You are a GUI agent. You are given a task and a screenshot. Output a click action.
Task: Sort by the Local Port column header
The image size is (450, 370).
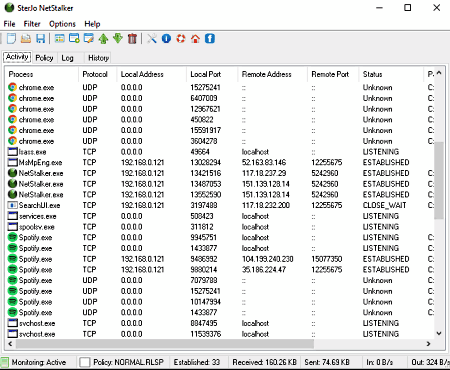pos(212,74)
